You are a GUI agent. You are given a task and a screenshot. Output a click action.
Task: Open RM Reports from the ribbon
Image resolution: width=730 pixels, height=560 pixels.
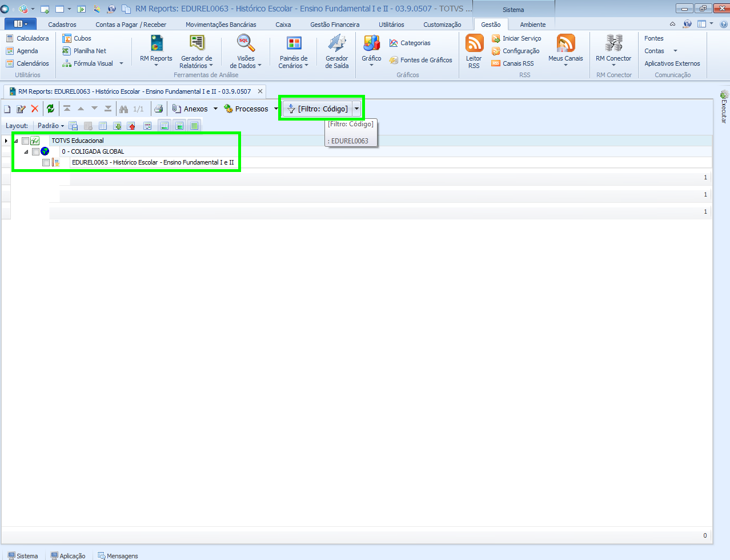(x=156, y=50)
